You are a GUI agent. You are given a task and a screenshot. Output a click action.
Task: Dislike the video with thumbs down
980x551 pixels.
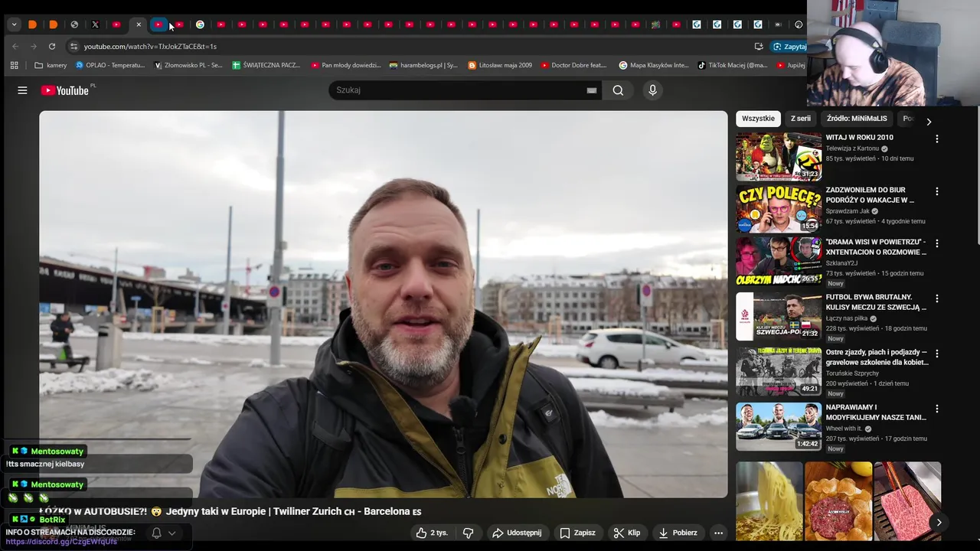[468, 533]
